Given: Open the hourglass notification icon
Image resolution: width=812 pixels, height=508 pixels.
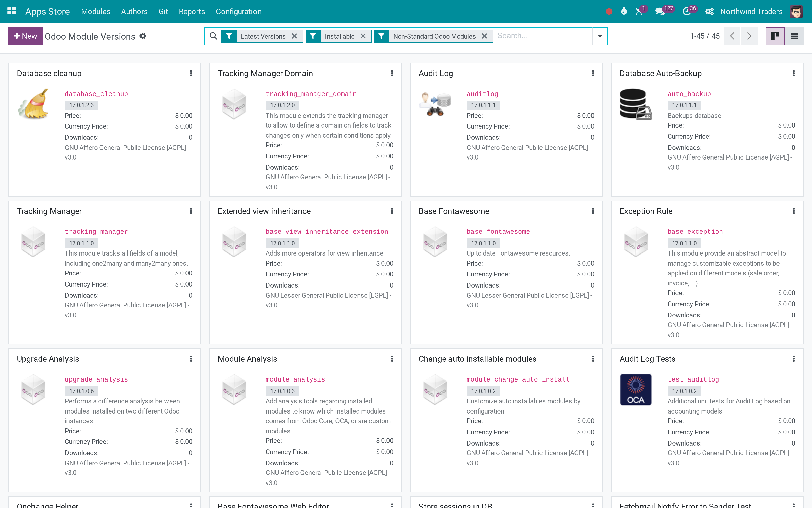Looking at the screenshot, I should 639,11.
